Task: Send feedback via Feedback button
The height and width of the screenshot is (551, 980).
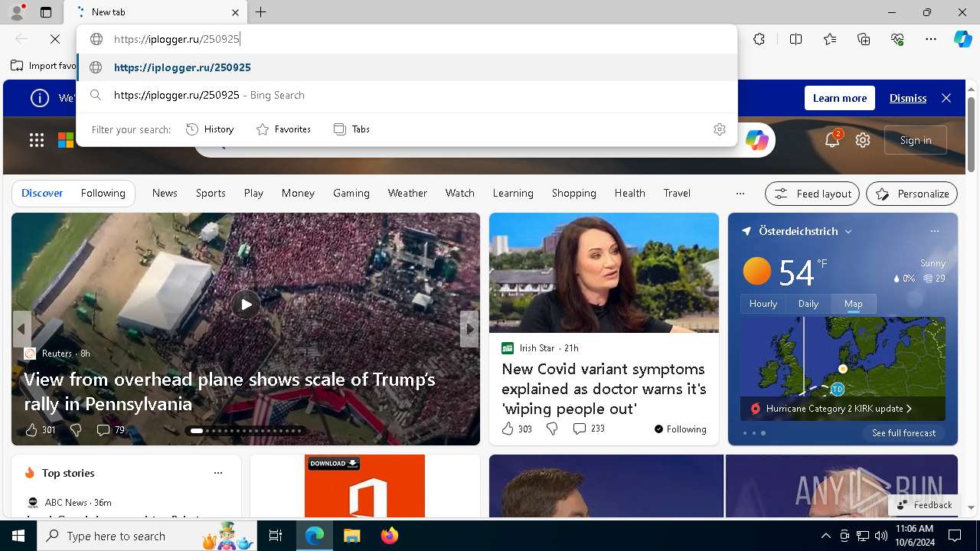Action: click(924, 505)
